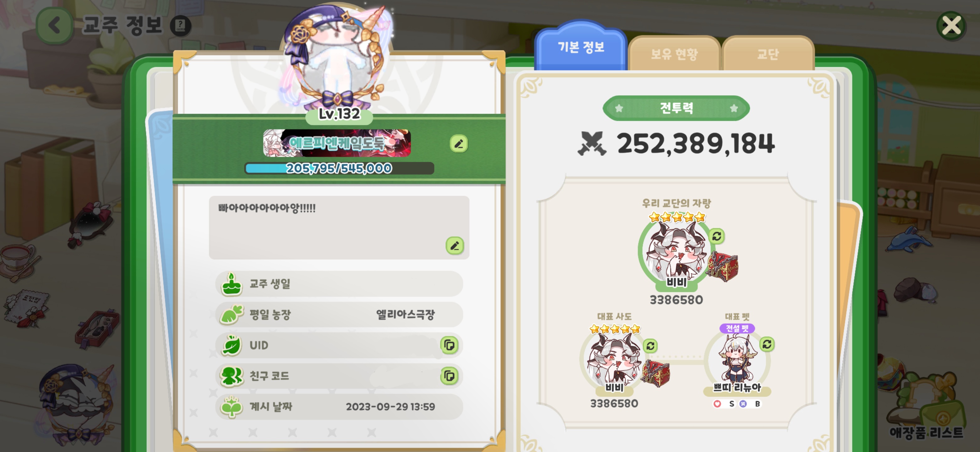
Task: Click the 평일 농장 row
Action: click(x=339, y=315)
